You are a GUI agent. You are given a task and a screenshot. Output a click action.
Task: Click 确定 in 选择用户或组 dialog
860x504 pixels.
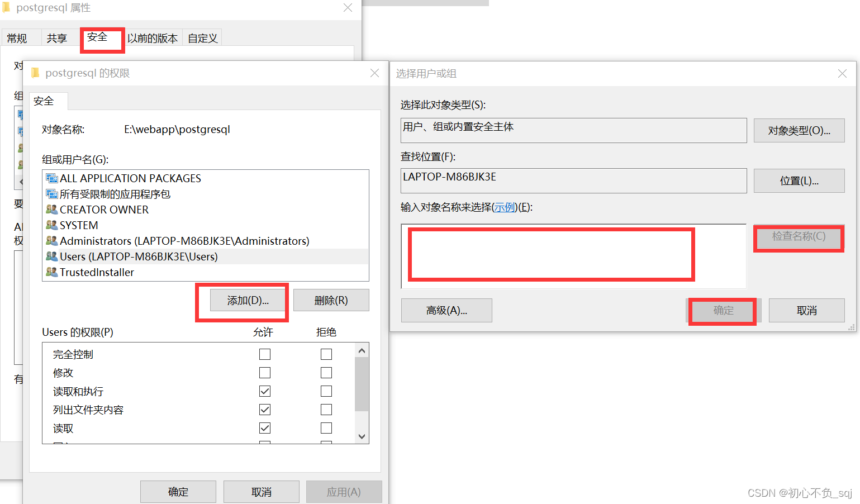[x=723, y=310]
